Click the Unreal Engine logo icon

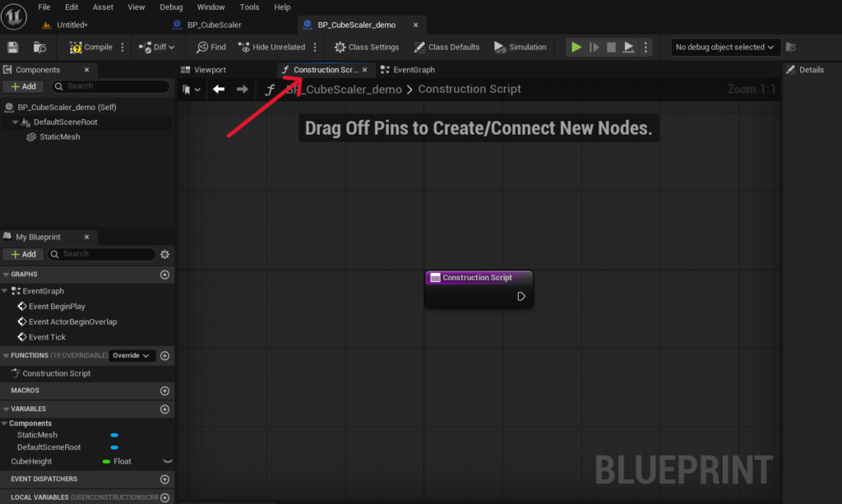click(x=15, y=16)
